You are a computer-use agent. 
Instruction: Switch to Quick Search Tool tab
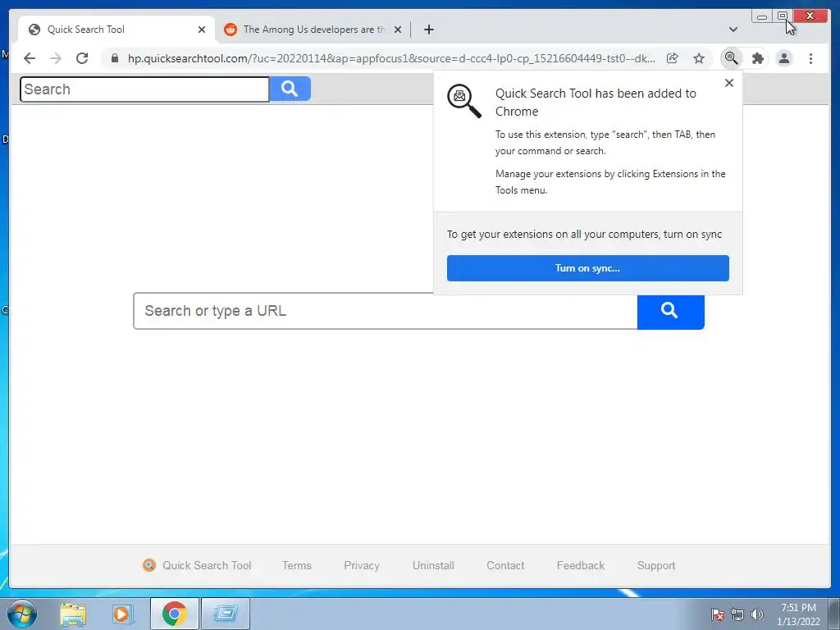coord(116,30)
